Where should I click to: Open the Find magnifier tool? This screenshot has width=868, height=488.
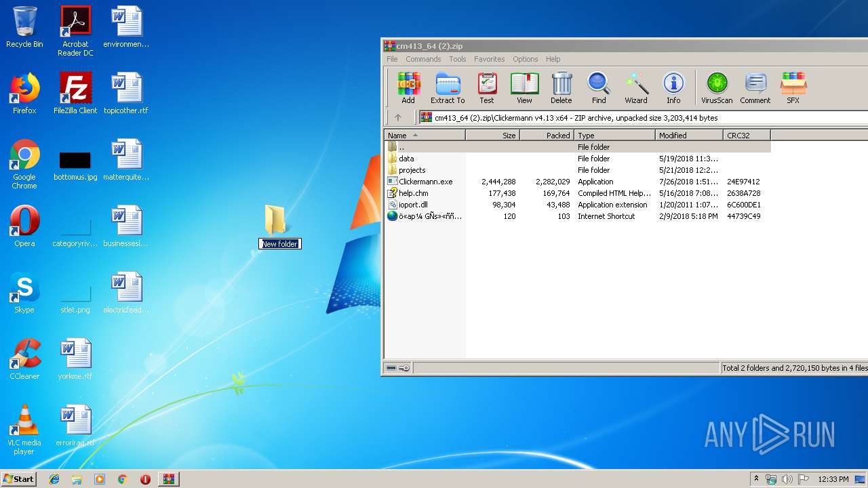(599, 88)
